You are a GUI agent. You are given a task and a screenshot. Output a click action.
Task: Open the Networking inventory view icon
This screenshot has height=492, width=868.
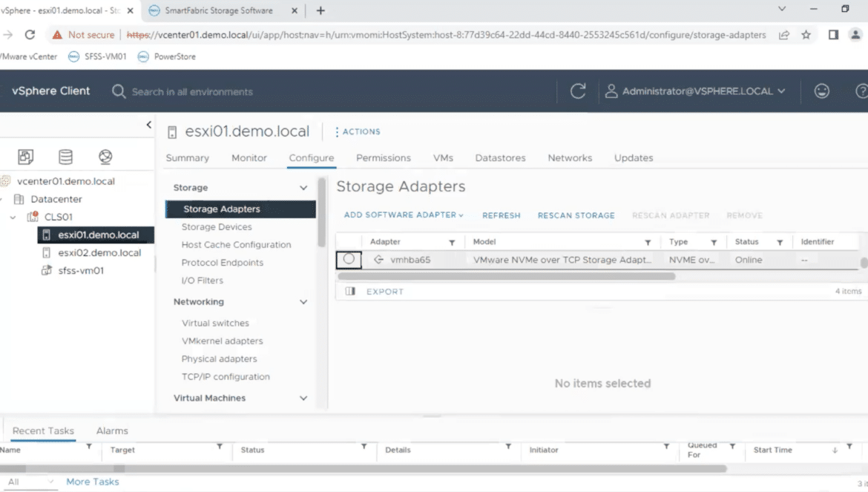(x=105, y=157)
